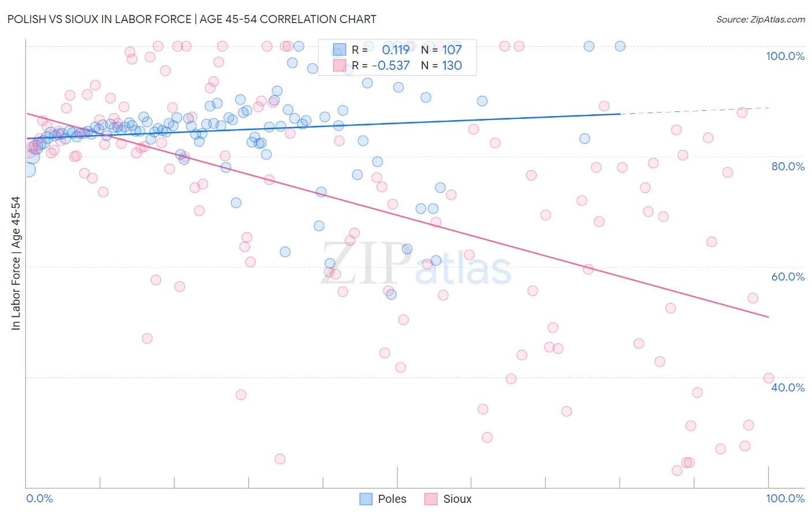
Task: Click the 40.0% y-axis label
Action: pyautogui.click(x=788, y=387)
